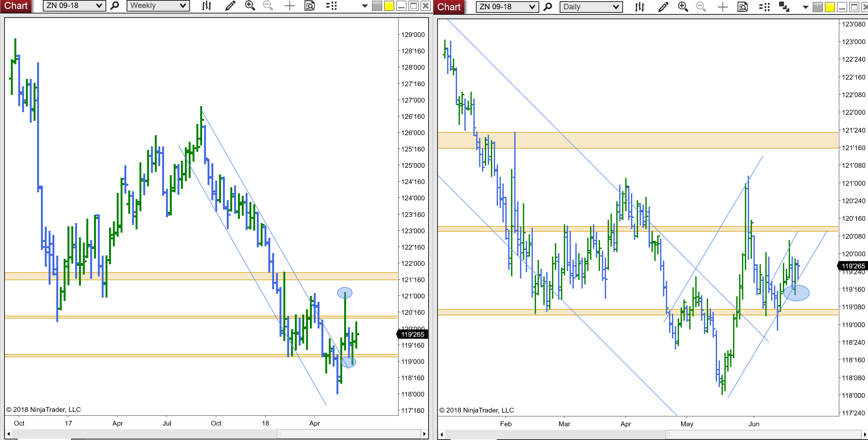
Task: Toggle crosshair cursor in Weekly chart
Action: pyautogui.click(x=289, y=6)
